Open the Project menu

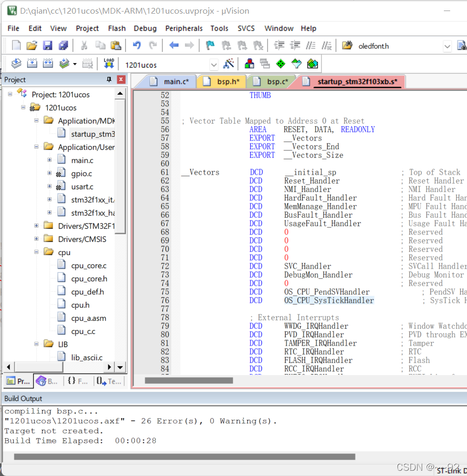tap(87, 28)
